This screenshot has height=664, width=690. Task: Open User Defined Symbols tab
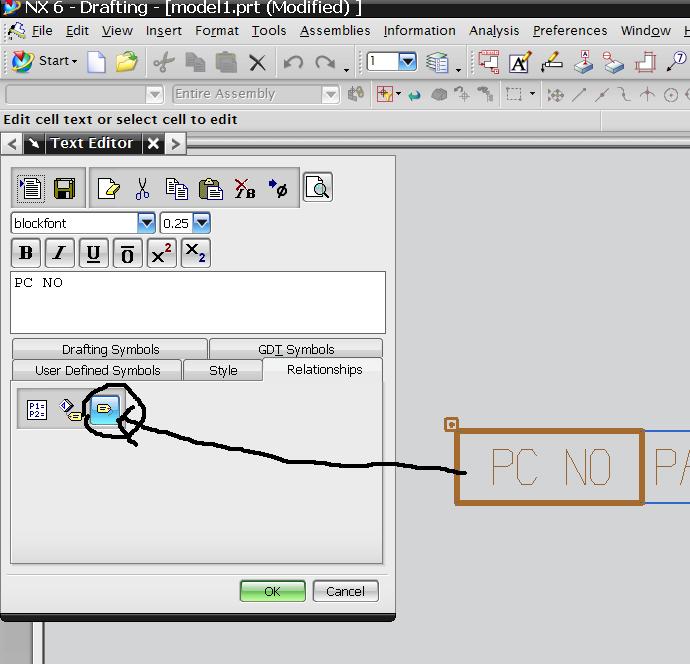(97, 370)
